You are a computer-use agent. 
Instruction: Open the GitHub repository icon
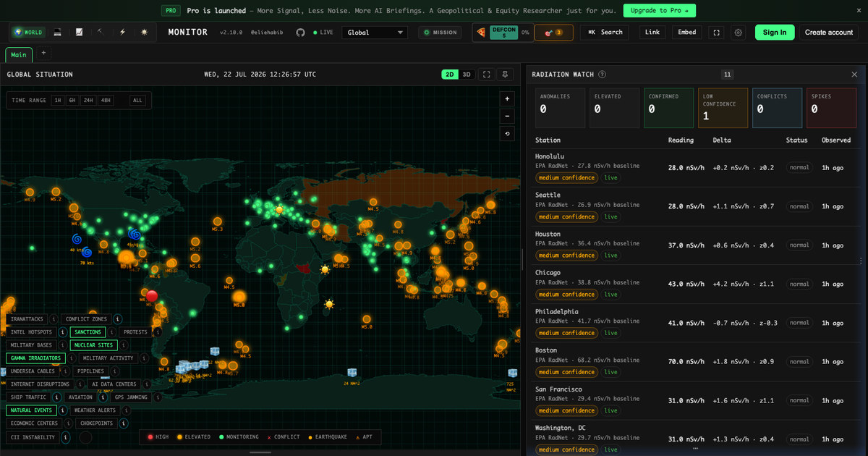point(301,33)
